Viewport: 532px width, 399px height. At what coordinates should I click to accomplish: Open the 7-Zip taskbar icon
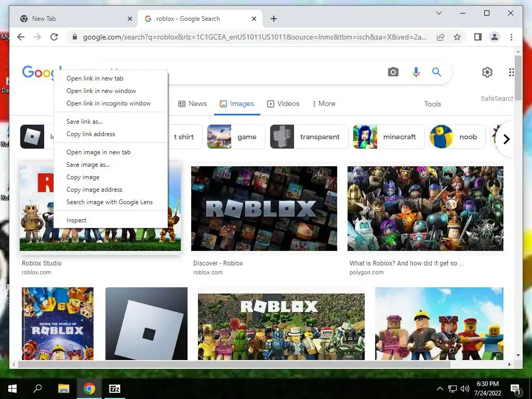(x=114, y=389)
